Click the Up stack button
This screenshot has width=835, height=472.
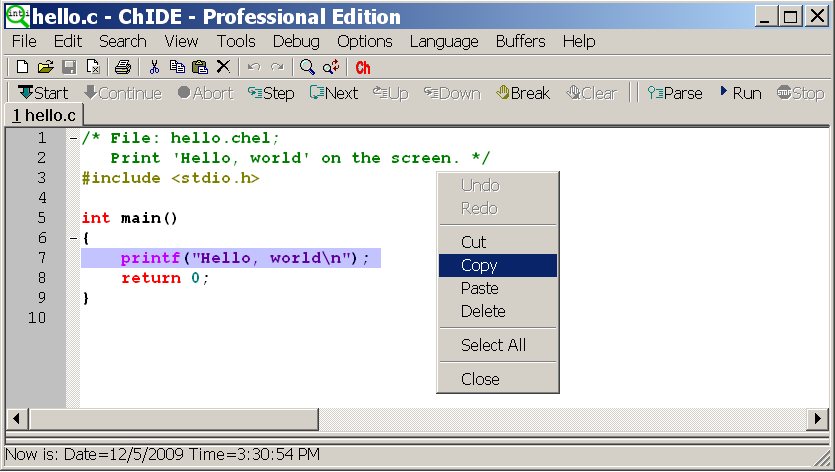point(391,93)
